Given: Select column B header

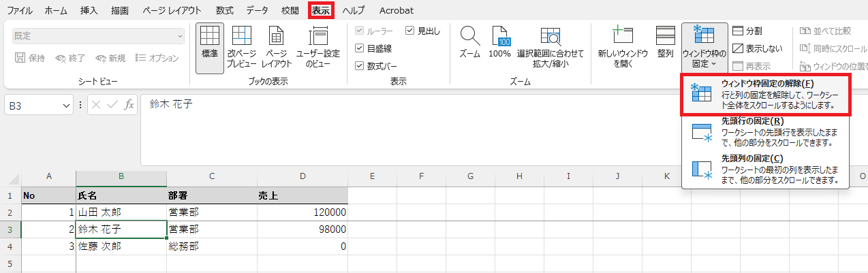Looking at the screenshot, I should click(x=121, y=176).
